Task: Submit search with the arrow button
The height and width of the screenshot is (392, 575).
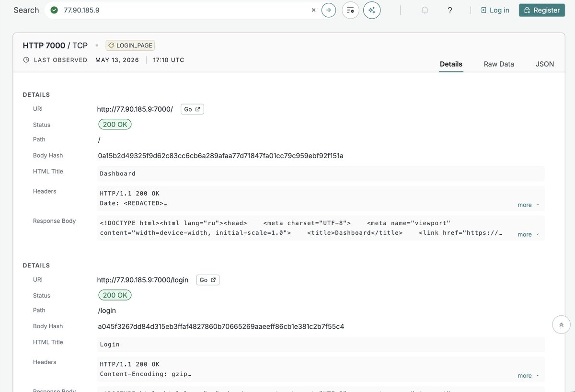Action: coord(329,10)
